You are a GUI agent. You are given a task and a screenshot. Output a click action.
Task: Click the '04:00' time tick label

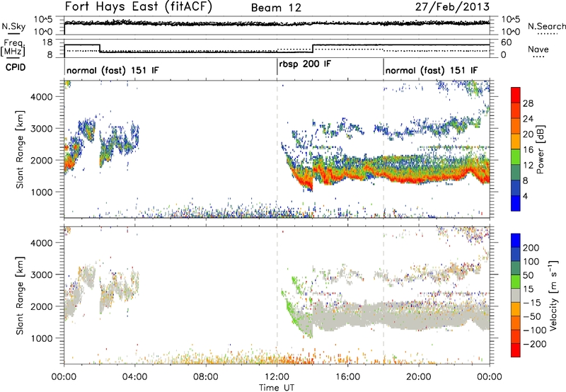[x=134, y=377]
